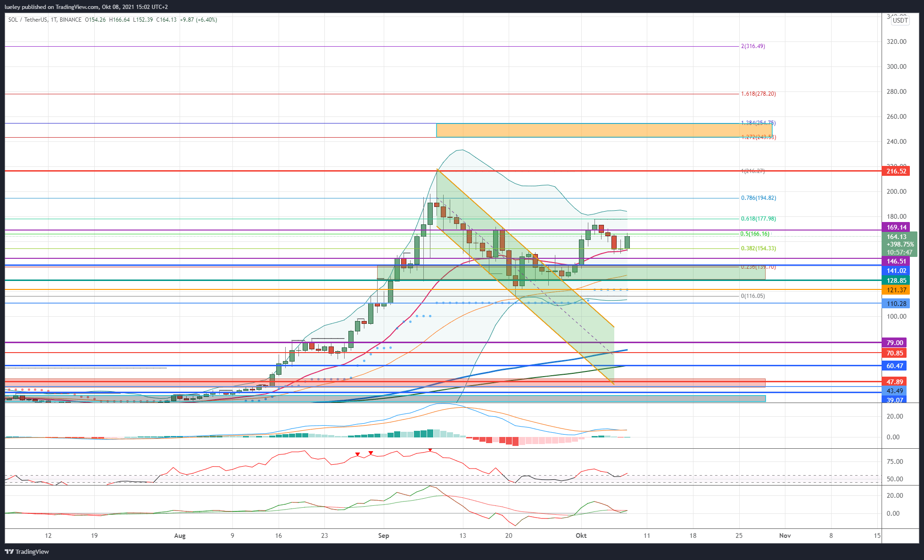Click the Fibonacci 0.618(177.98) level label
Screen dimensions: 924x560
pyautogui.click(x=758, y=219)
